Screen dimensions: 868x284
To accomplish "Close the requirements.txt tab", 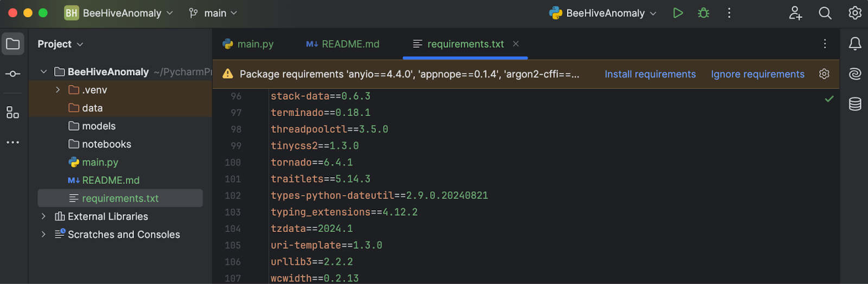I will [x=516, y=44].
